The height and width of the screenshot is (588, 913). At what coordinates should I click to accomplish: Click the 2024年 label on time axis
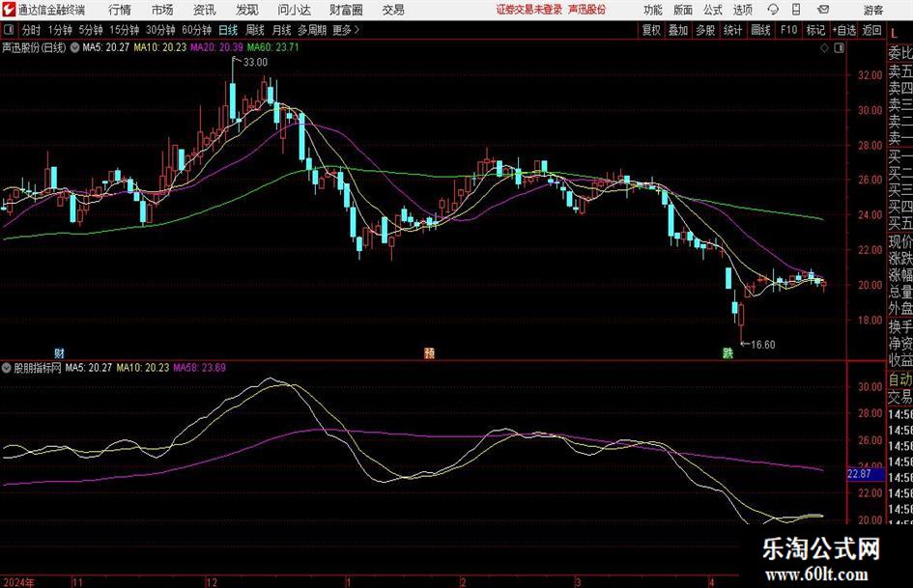point(18,582)
